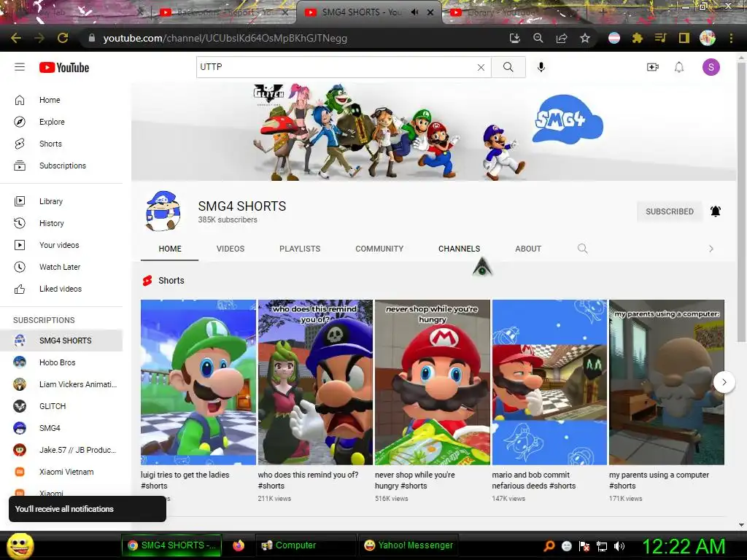Viewport: 747px width, 560px height.
Task: Open the Firefox icon on the taskbar
Action: pyautogui.click(x=239, y=545)
